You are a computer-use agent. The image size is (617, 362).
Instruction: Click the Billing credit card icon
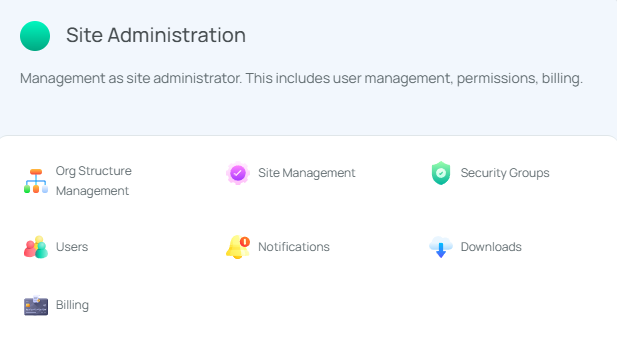click(36, 305)
